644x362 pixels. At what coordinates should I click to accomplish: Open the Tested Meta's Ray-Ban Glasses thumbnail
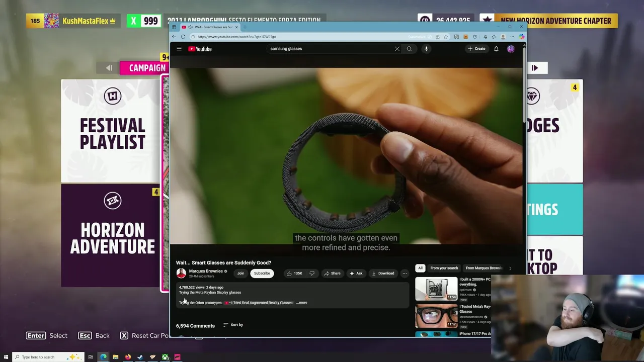436,316
